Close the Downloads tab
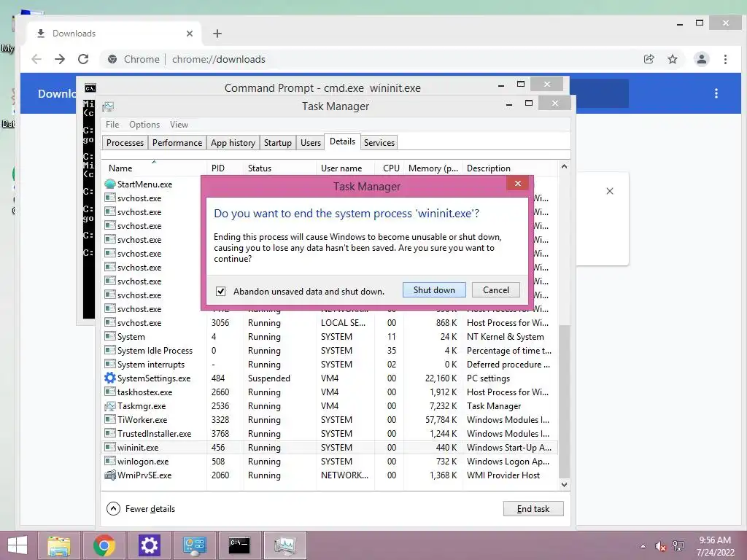Image resolution: width=747 pixels, height=560 pixels. coord(190,34)
